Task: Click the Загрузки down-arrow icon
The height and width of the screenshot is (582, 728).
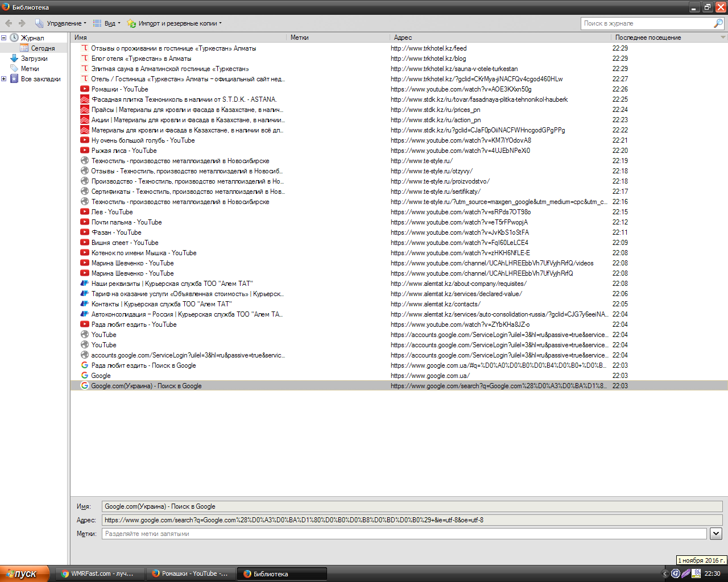Action: tap(14, 58)
